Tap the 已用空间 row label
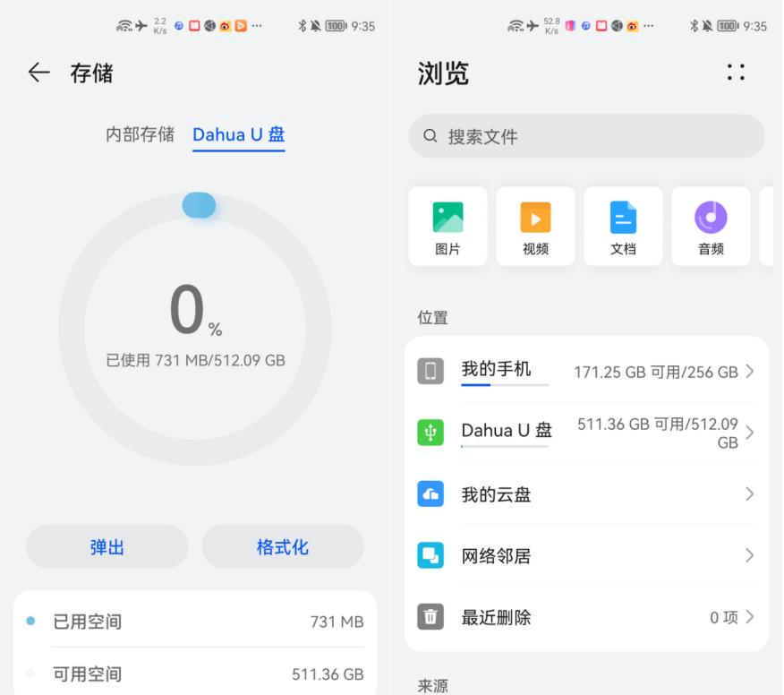784x695 pixels. click(x=88, y=622)
